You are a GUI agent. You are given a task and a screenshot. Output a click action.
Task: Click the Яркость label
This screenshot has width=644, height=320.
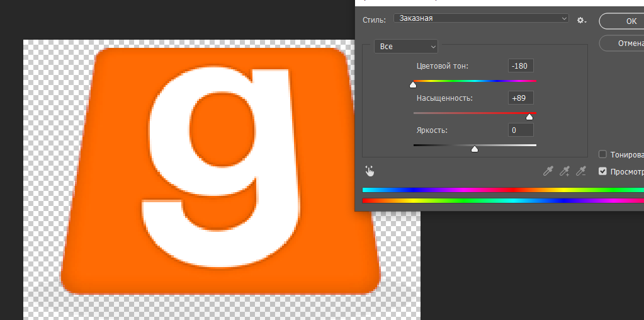(432, 130)
